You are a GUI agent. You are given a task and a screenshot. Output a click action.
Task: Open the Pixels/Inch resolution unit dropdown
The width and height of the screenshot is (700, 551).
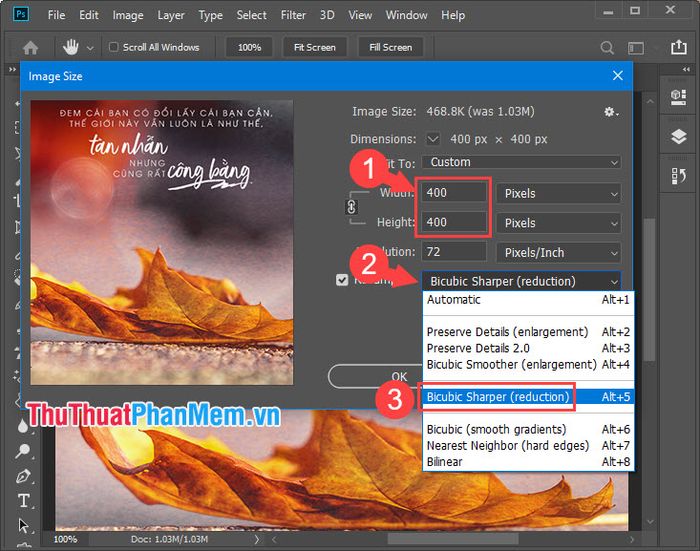[x=558, y=253]
